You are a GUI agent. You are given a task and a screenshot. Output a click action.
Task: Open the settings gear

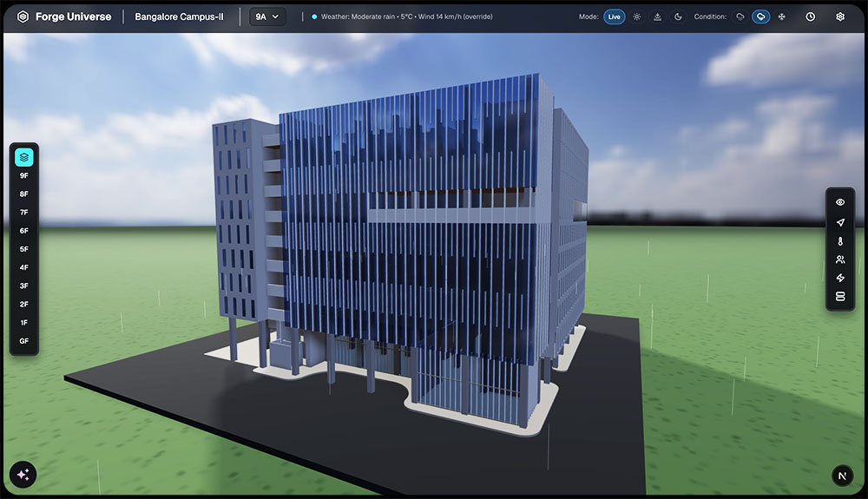tap(840, 16)
